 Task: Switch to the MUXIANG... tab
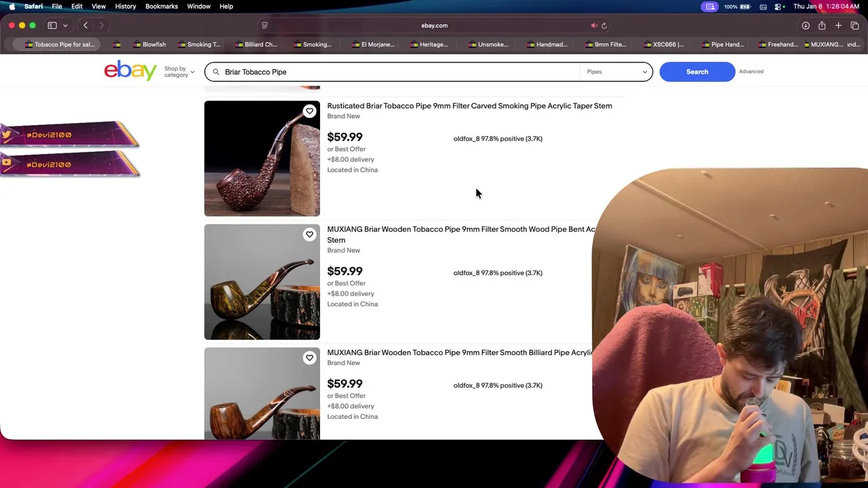click(823, 45)
